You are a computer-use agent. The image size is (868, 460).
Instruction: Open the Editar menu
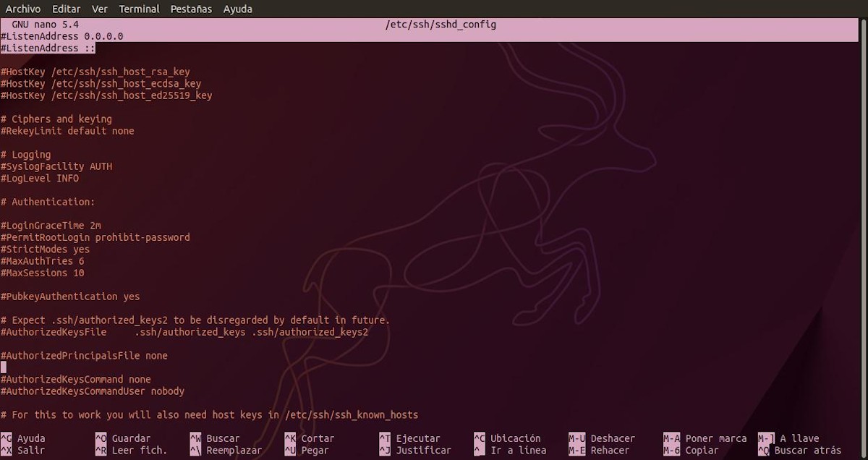(66, 9)
